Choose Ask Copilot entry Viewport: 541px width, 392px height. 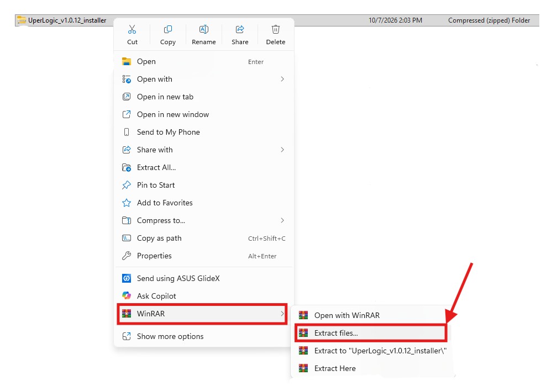204,296
